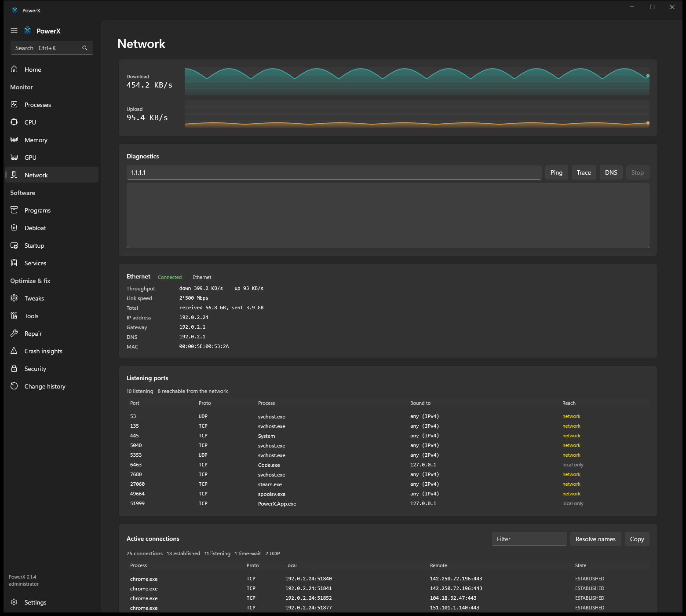
Task: Click the MAC address 00:00:5E:00:53:2A
Action: 204,346
